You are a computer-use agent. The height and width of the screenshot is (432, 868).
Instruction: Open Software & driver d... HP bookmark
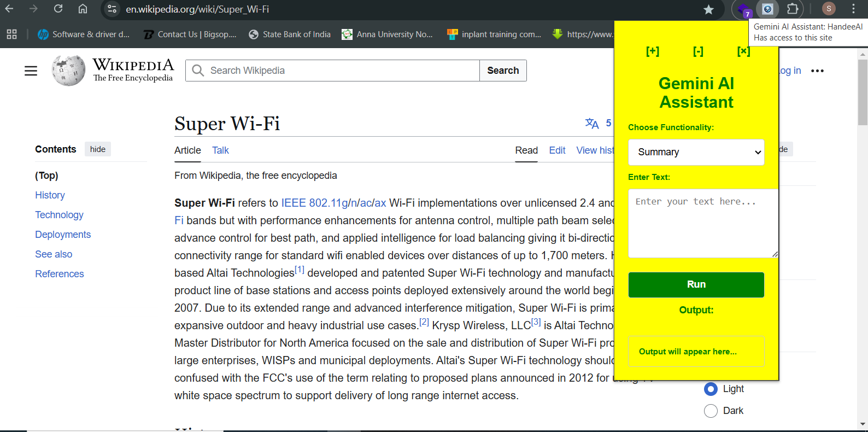[x=84, y=34]
